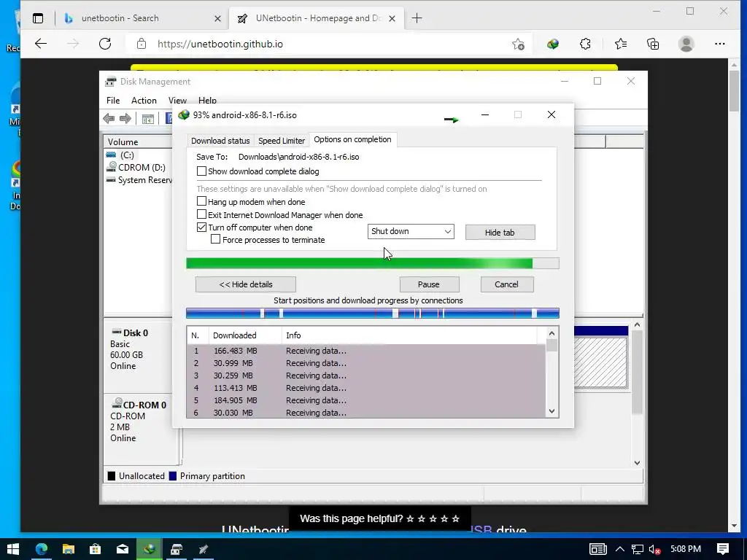
Task: Show hidden tray icons chevron
Action: [x=620, y=550]
